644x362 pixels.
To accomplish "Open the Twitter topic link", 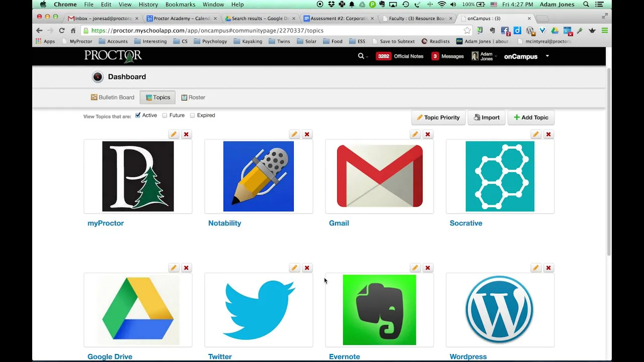I will (x=220, y=356).
